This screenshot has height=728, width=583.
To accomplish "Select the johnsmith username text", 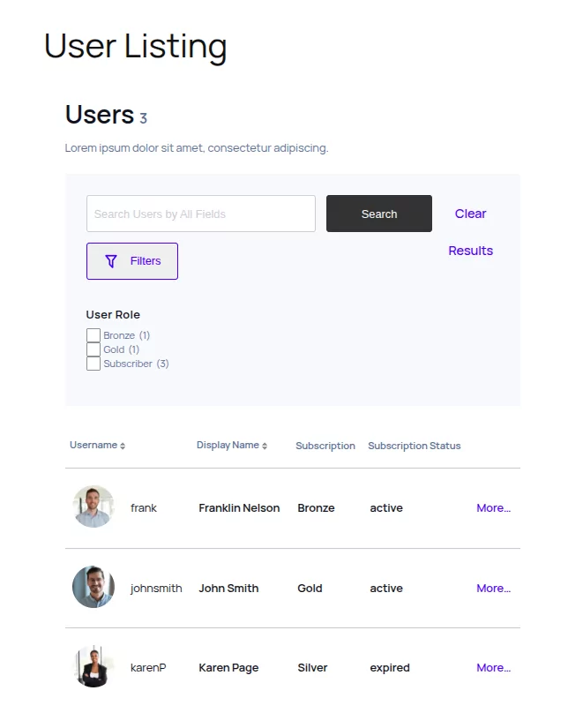I will 156,589.
